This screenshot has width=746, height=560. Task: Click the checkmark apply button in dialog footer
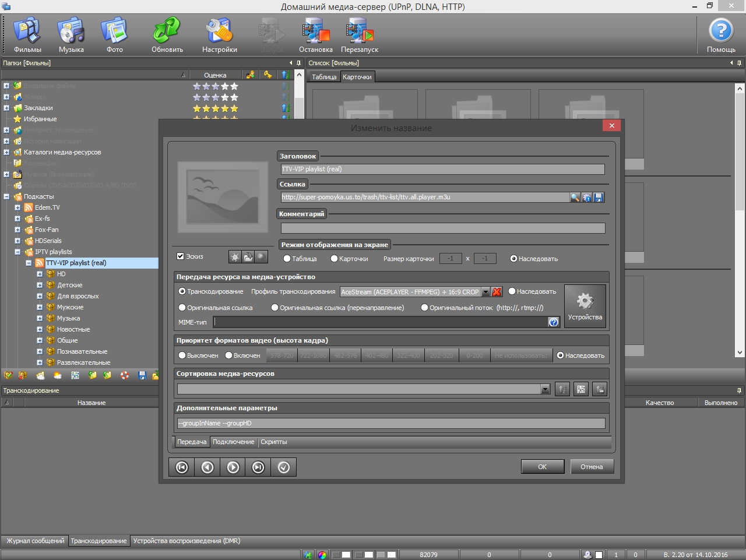tap(284, 467)
